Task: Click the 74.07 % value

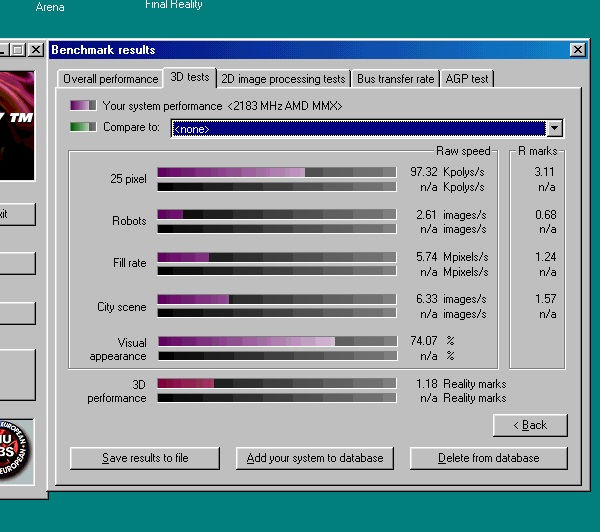Action: (432, 341)
